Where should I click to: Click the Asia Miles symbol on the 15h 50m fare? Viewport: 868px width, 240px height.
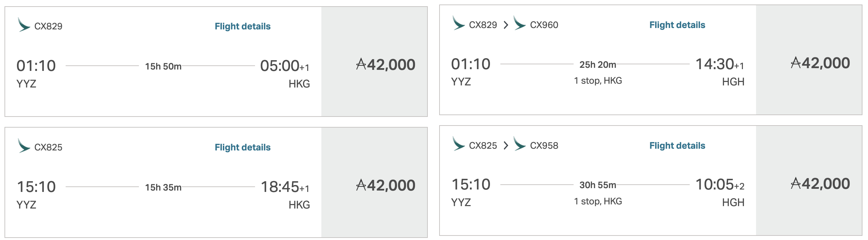pos(361,64)
